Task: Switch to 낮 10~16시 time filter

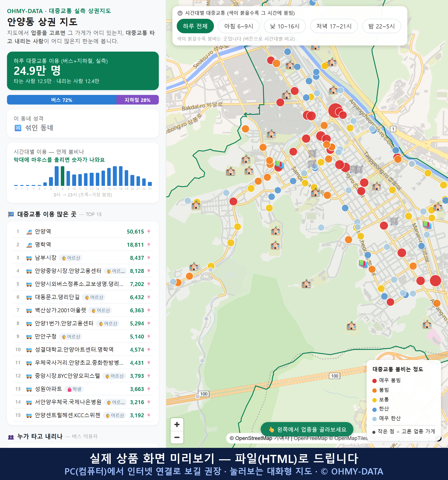Action: point(285,26)
